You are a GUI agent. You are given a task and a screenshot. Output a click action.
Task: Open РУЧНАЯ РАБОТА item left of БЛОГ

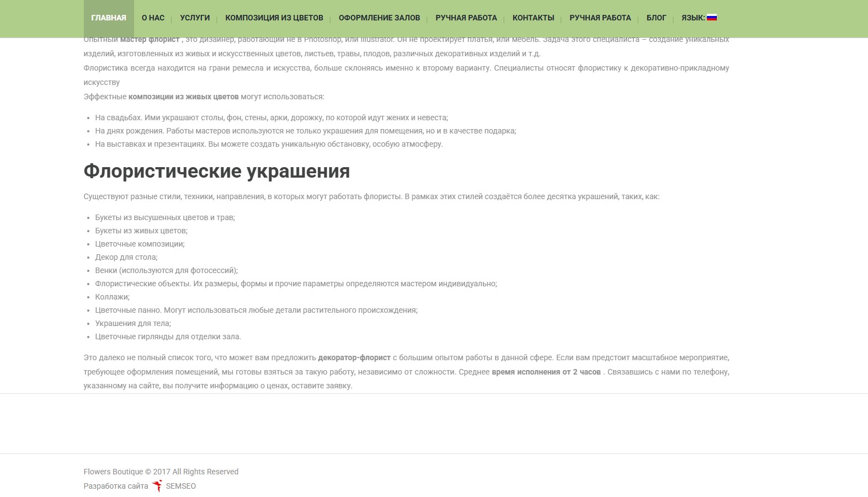[600, 18]
